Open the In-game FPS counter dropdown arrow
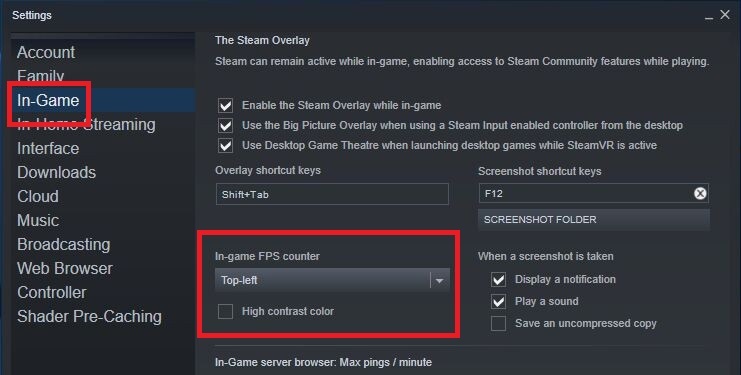The height and width of the screenshot is (375, 741). click(x=439, y=281)
